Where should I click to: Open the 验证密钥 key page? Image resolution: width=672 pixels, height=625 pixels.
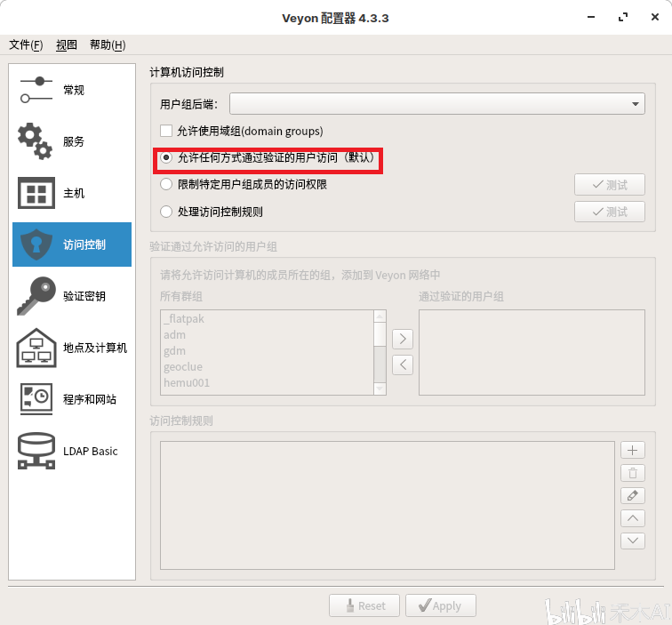tap(72, 296)
